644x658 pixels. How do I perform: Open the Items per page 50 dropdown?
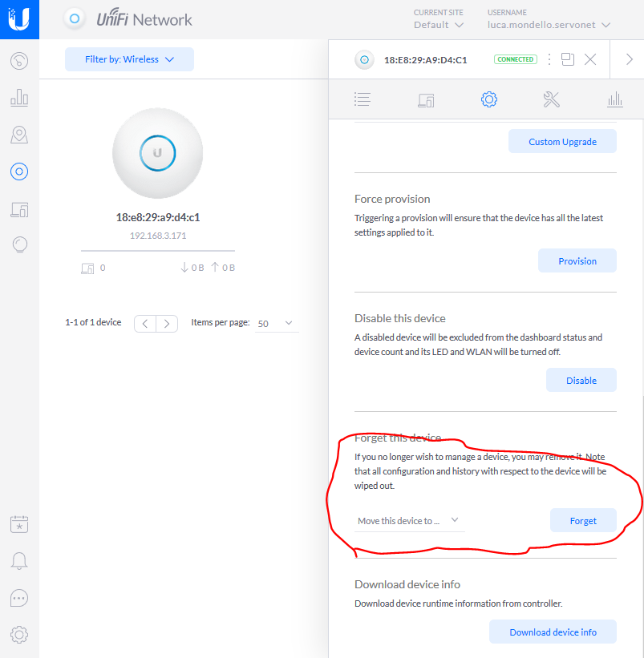(276, 323)
